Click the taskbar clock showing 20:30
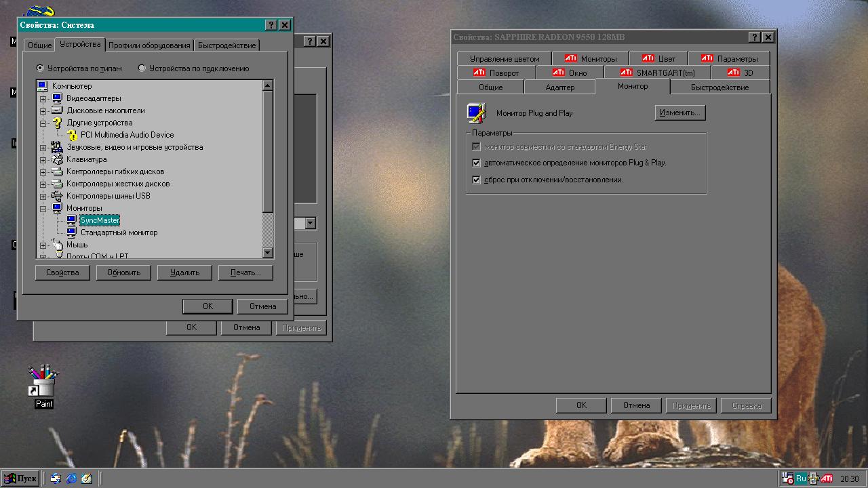Screen dimensions: 868x488 coord(850,479)
